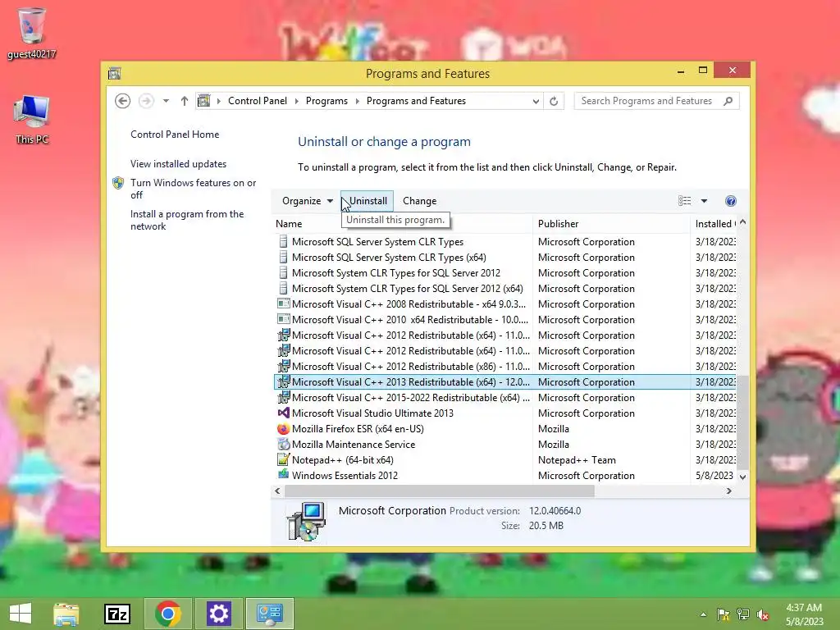Image resolution: width=840 pixels, height=630 pixels.
Task: Click the Control Panel icon in the address bar
Action: [204, 101]
